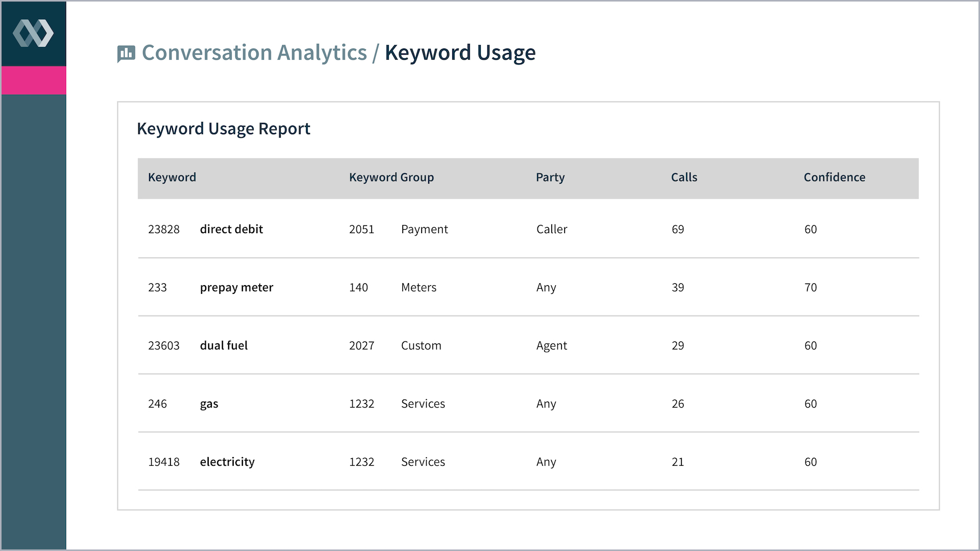The height and width of the screenshot is (551, 980).
Task: Click the calls value 29
Action: (x=678, y=345)
